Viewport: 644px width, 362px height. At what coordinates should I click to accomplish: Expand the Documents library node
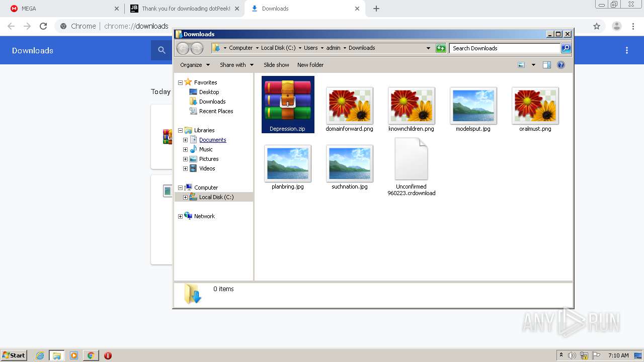click(185, 140)
